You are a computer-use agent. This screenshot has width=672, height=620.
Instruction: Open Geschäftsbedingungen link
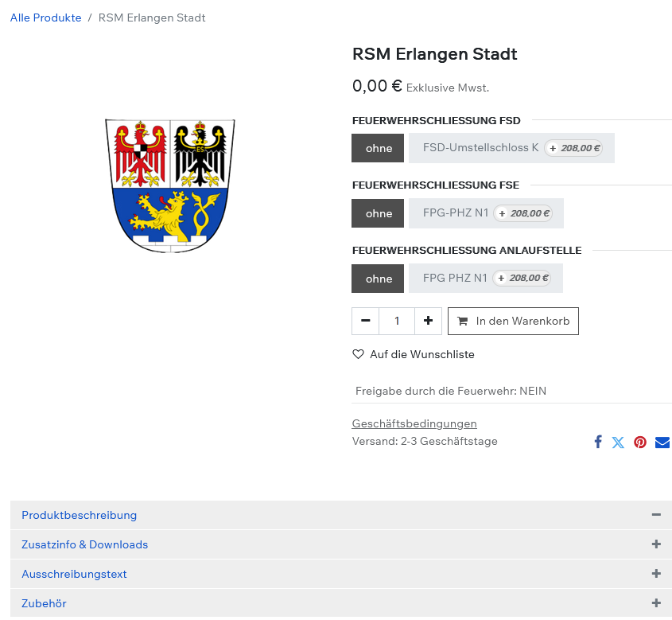(414, 423)
